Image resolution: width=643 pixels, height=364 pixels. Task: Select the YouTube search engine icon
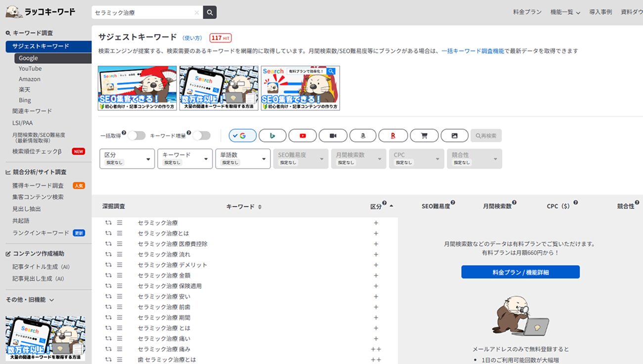[x=303, y=136]
